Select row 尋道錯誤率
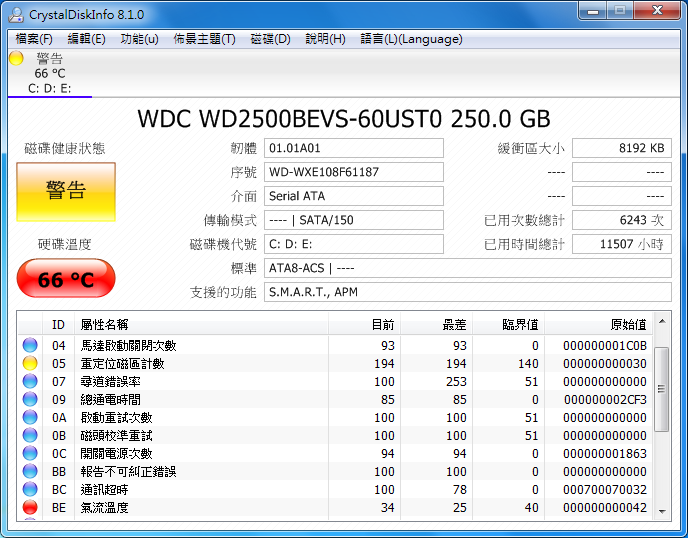Image resolution: width=688 pixels, height=538 pixels. click(335, 381)
